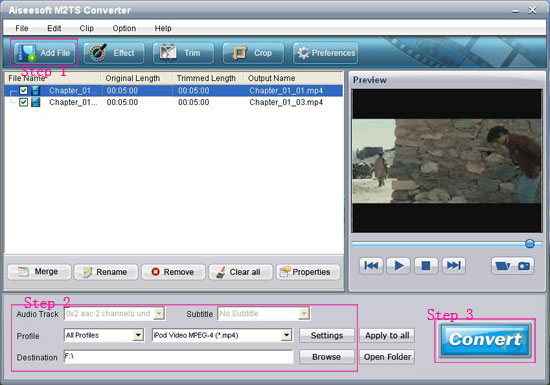Click the preview seek slider handle
The height and width of the screenshot is (385, 550).
[x=530, y=244]
